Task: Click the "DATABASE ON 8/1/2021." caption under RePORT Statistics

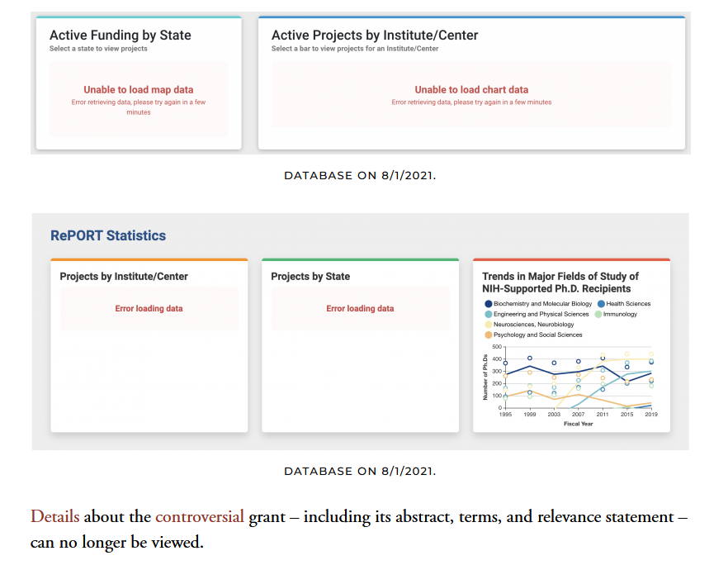Action: pyautogui.click(x=360, y=471)
